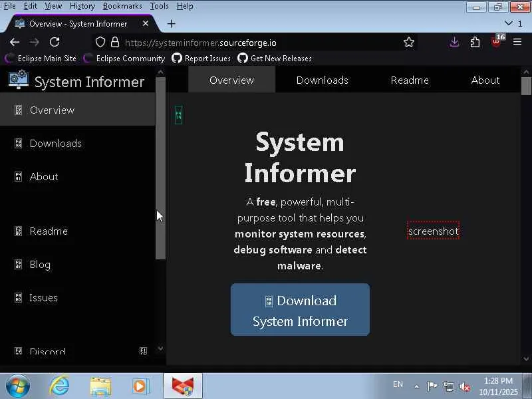Launch Internet Explorer from the taskbar
Screen dimensions: 532x399
[60, 386]
